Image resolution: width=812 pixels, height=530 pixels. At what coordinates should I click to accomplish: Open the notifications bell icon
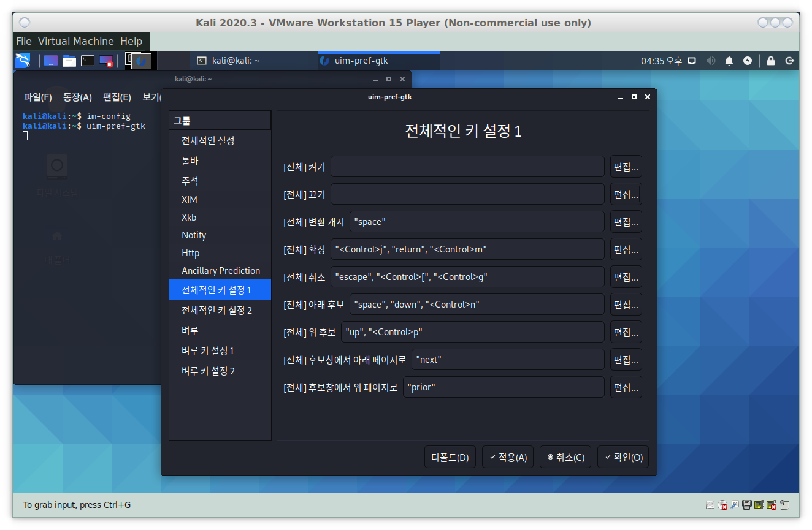tap(729, 61)
